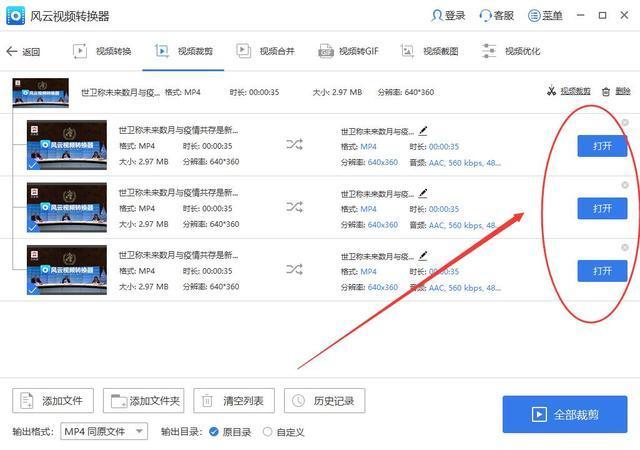
Task: Click the third clip's output resolution 640x360
Action: (382, 287)
